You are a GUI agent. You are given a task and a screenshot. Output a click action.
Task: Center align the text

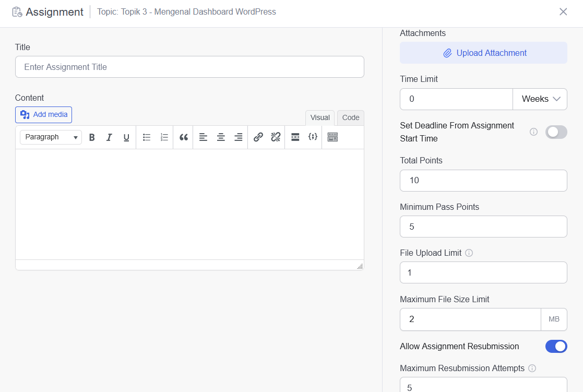click(221, 137)
